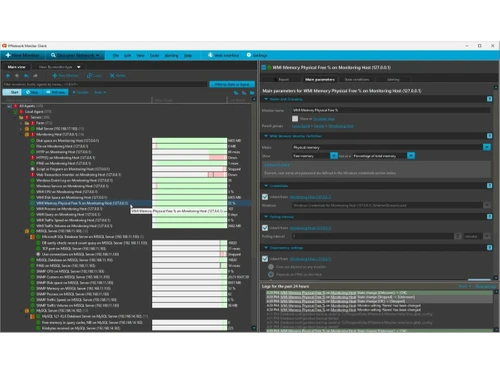Click the Delete toolbar X icon
The width and height of the screenshot is (500, 375).
pyautogui.click(x=118, y=76)
